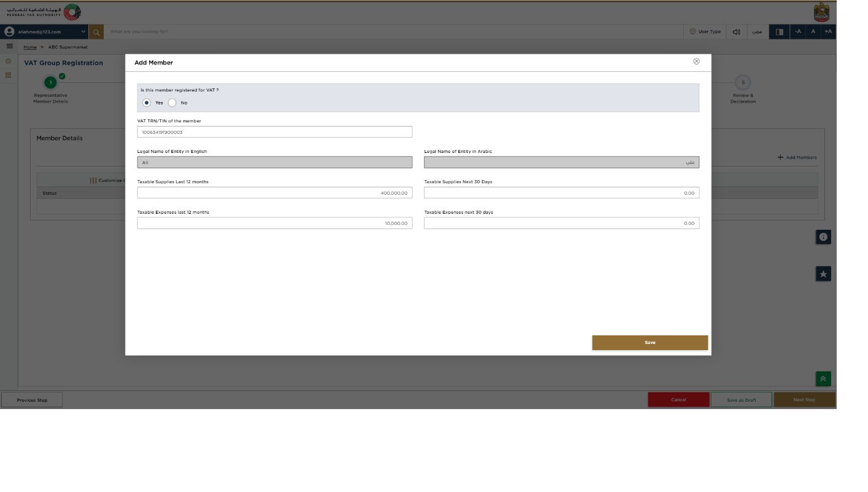Click the gold search magnifier icon
Screen dimensions: 868x492
tap(96, 32)
